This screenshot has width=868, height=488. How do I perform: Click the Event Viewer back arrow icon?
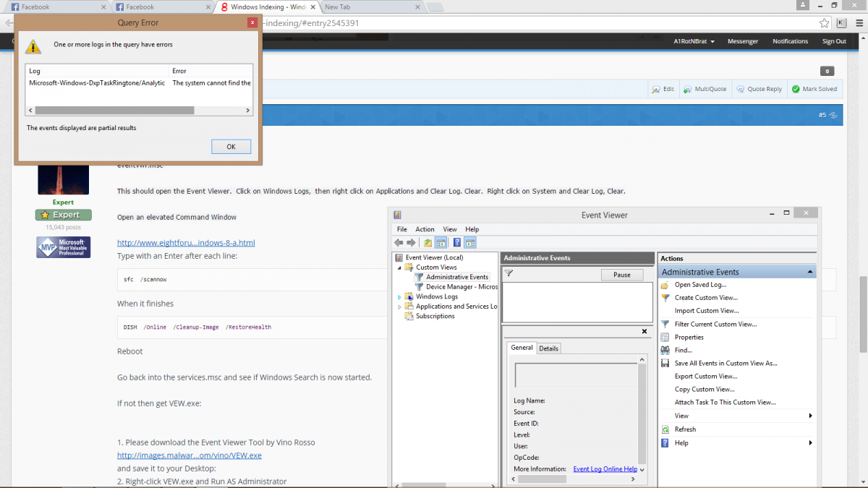tap(399, 243)
